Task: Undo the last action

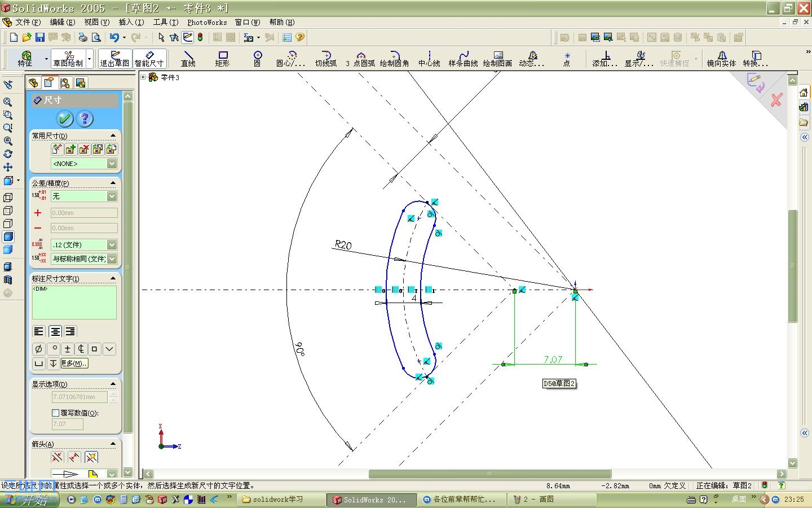Action: 114,37
